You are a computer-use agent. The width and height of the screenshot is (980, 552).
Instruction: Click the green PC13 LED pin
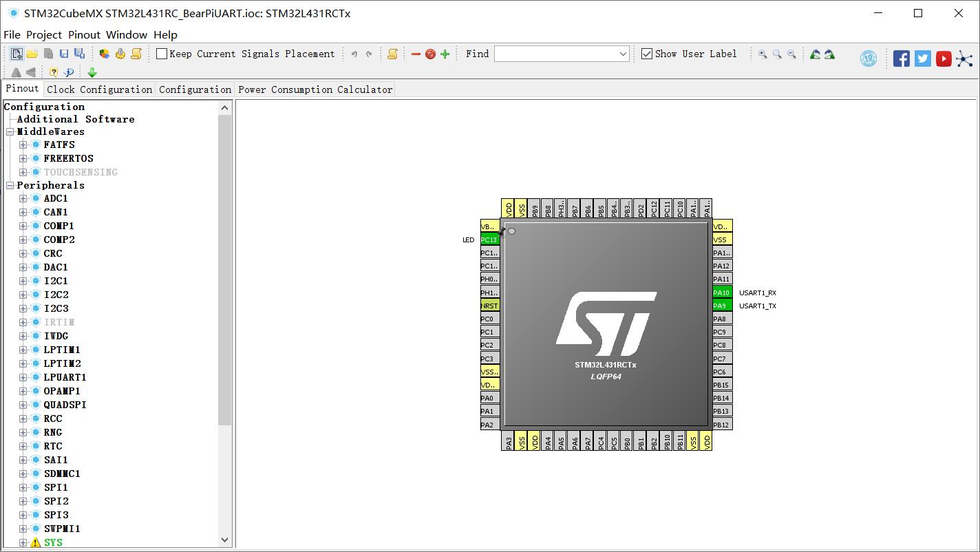(x=489, y=240)
